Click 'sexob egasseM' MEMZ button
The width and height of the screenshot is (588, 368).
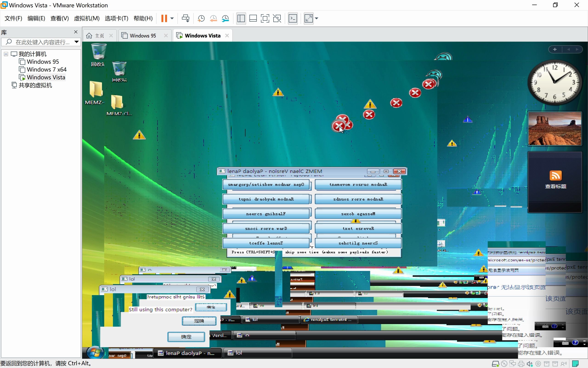pyautogui.click(x=358, y=214)
